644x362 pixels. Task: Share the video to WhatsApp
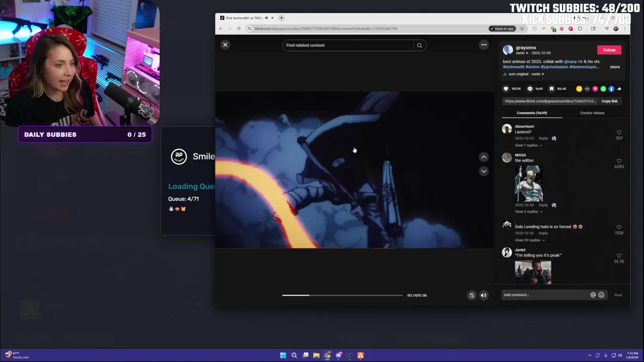(603, 89)
